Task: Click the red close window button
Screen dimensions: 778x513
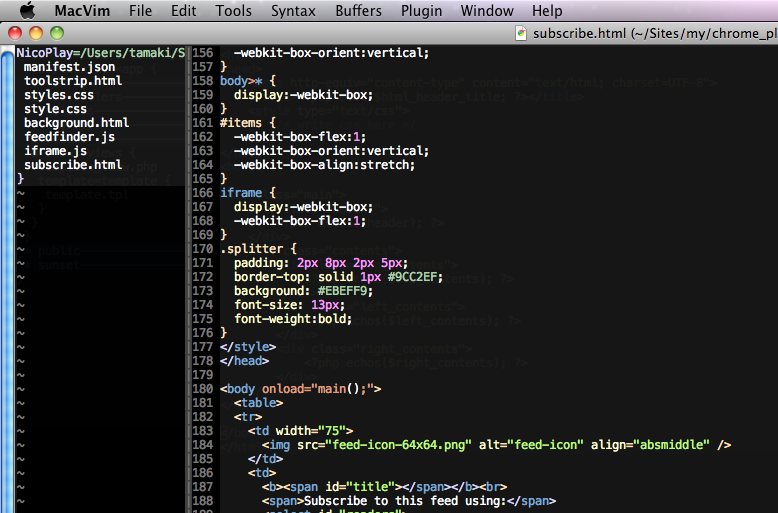Action: [x=15, y=33]
